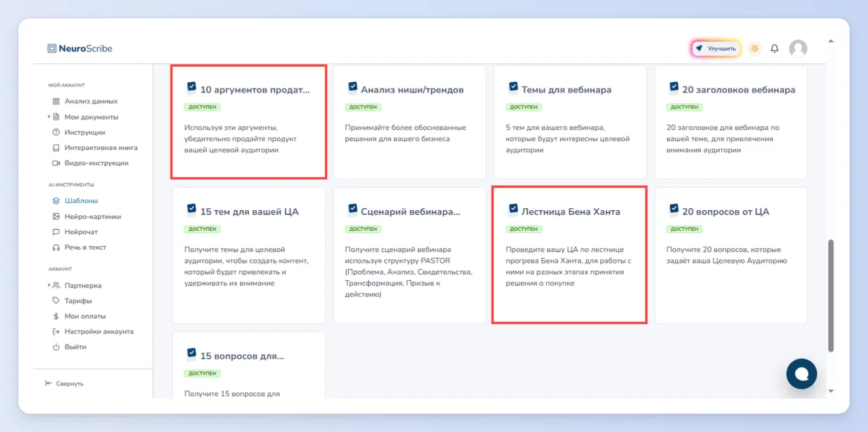The height and width of the screenshot is (432, 868).
Task: Click the page vertical scrollbar thumb
Action: point(831,295)
